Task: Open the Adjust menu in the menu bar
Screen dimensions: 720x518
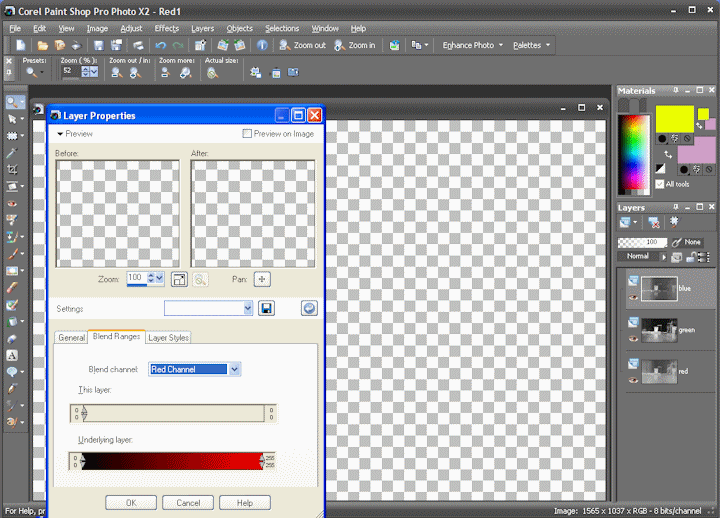Action: tap(131, 29)
